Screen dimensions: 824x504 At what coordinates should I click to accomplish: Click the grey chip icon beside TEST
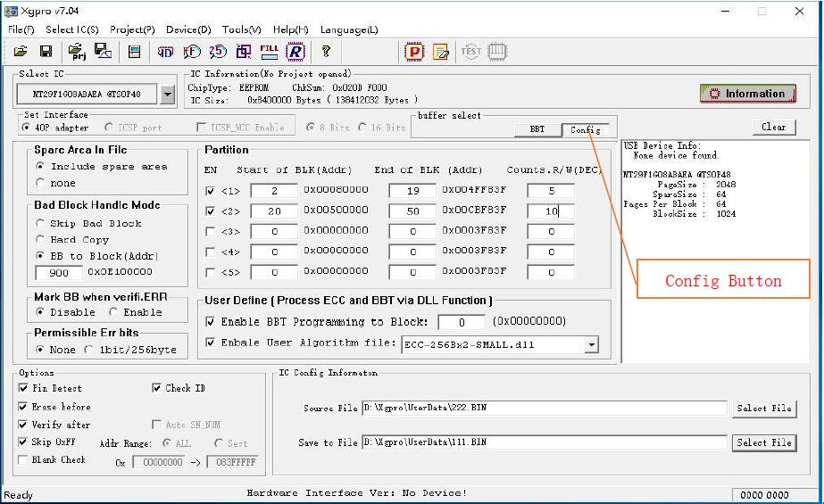tap(496, 52)
